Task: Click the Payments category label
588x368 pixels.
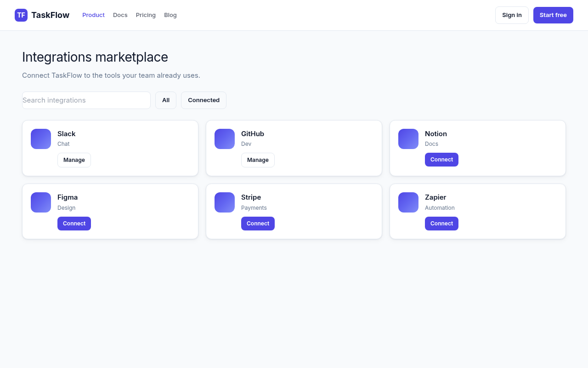Action: (254, 208)
